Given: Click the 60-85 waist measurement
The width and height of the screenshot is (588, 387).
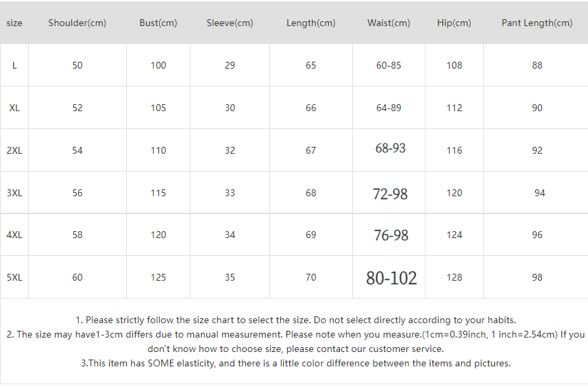Looking at the screenshot, I should point(389,65).
